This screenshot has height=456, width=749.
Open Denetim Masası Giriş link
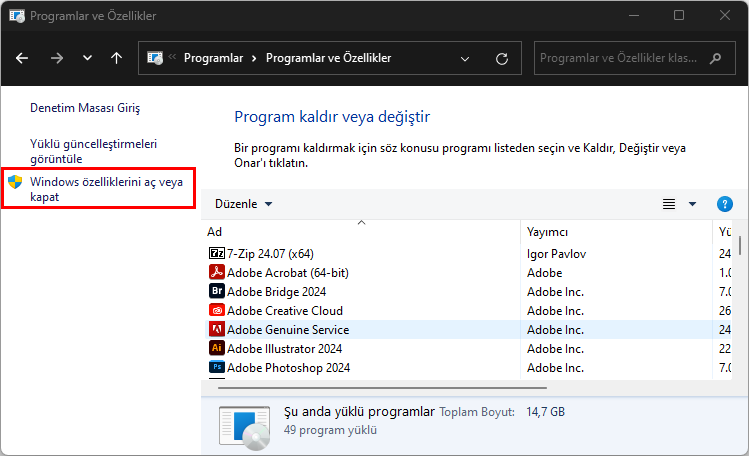(x=85, y=108)
